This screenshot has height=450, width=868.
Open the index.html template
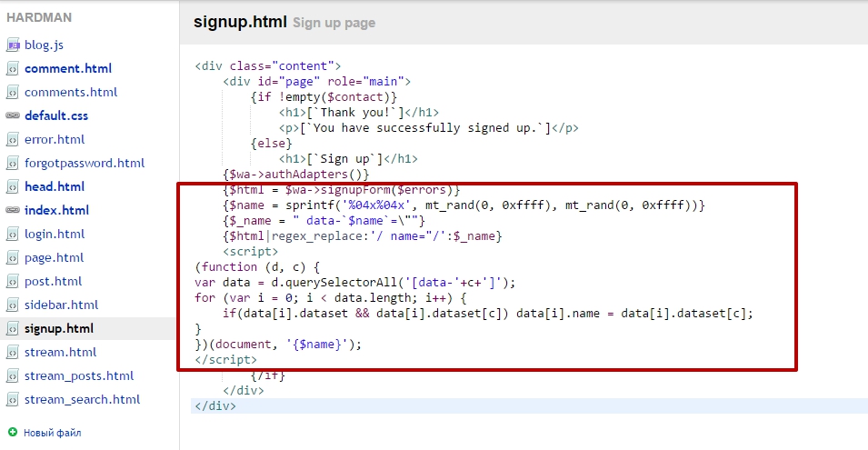click(56, 210)
